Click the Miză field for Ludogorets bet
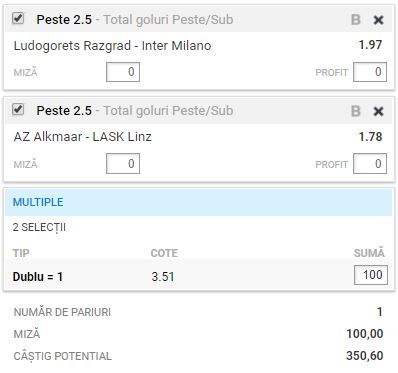This screenshot has width=398, height=373. [123, 72]
